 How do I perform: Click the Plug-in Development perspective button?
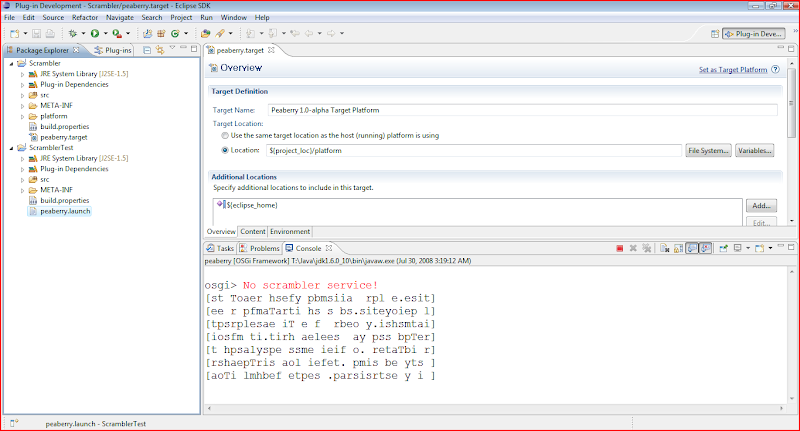754,34
